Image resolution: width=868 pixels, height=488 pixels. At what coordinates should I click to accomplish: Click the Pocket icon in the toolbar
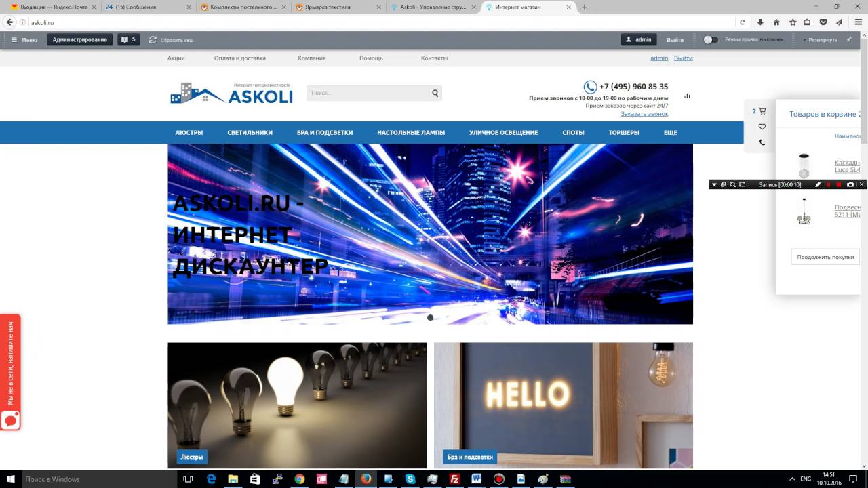(x=823, y=22)
